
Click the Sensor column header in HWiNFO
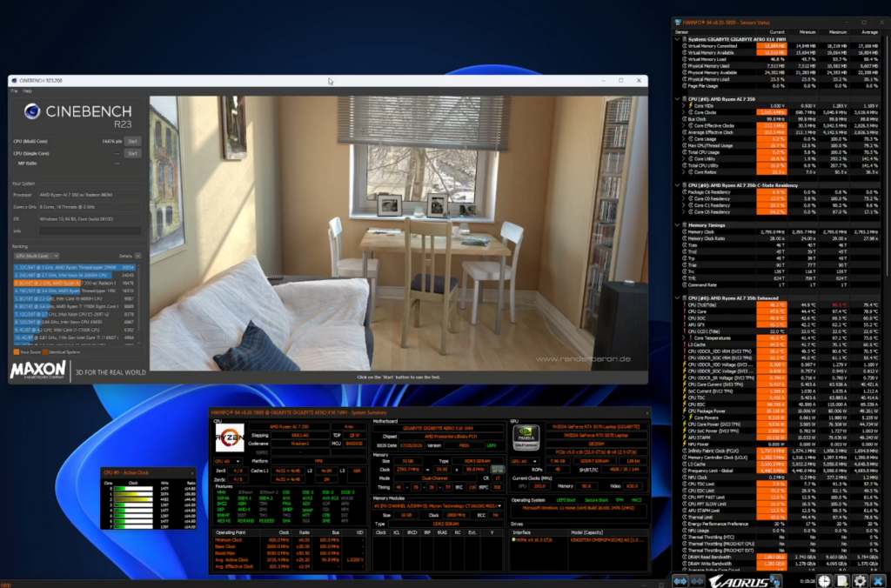point(681,32)
